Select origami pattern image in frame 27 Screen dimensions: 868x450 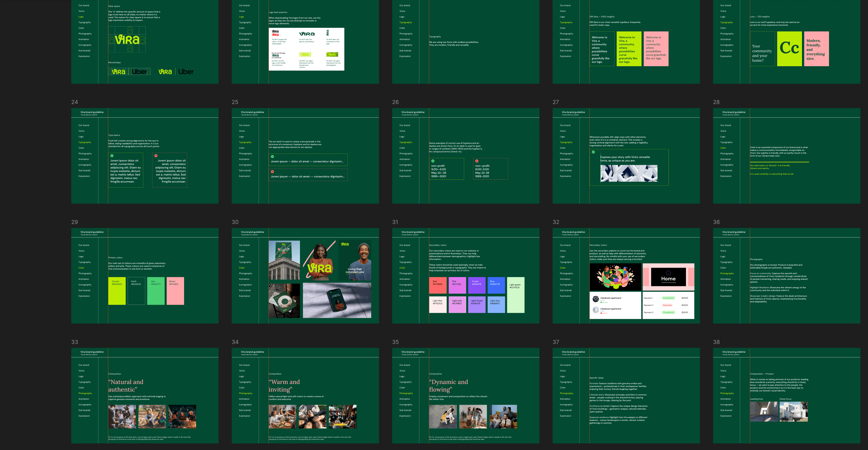(x=629, y=173)
